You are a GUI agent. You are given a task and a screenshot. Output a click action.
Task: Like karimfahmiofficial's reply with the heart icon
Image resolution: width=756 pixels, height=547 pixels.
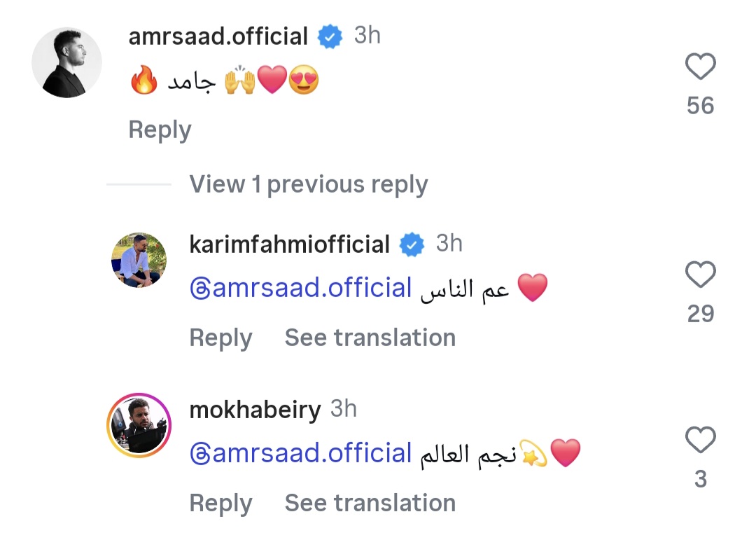(x=700, y=275)
